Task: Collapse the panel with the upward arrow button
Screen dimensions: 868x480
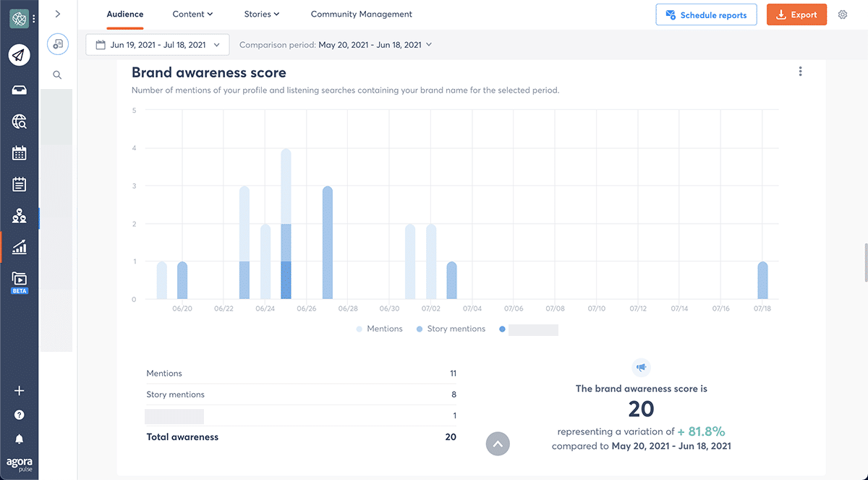Action: pos(498,444)
